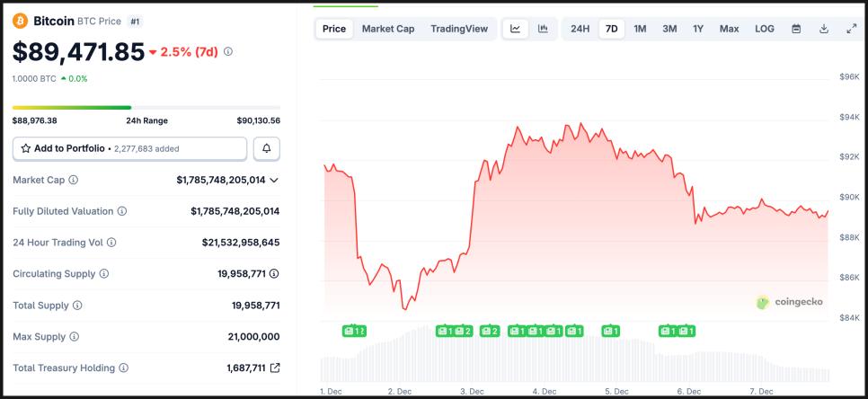This screenshot has height=399, width=868.
Task: Open the TradingView tab
Action: coord(459,29)
